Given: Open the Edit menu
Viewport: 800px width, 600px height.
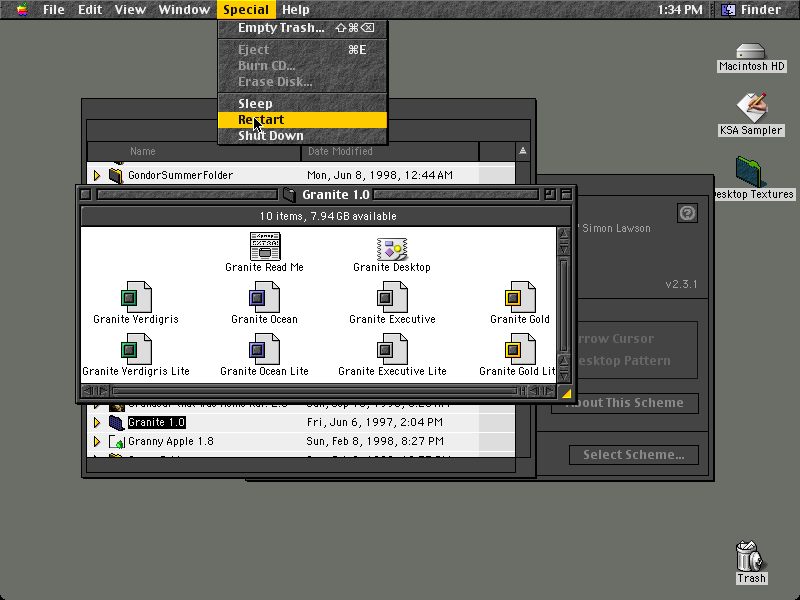Looking at the screenshot, I should coord(90,9).
